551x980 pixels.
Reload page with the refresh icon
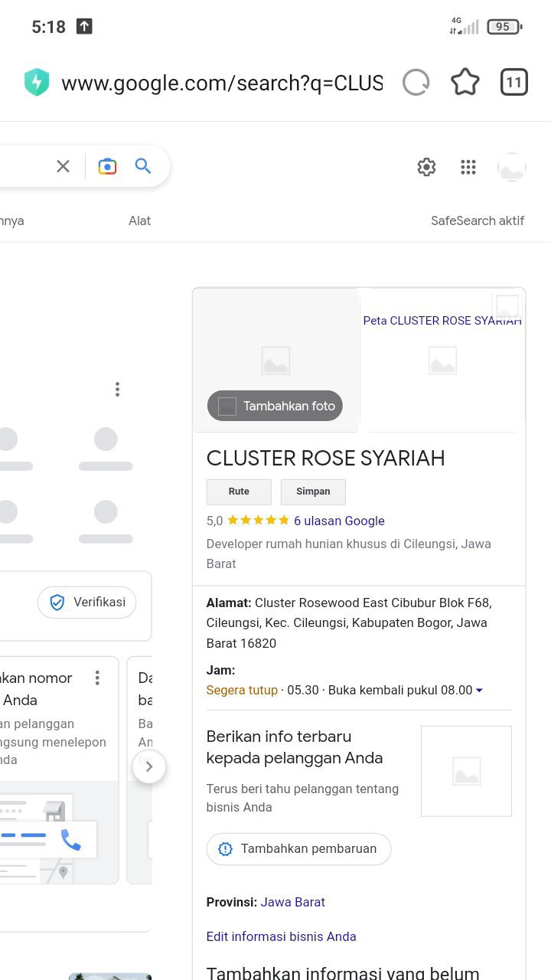[416, 83]
